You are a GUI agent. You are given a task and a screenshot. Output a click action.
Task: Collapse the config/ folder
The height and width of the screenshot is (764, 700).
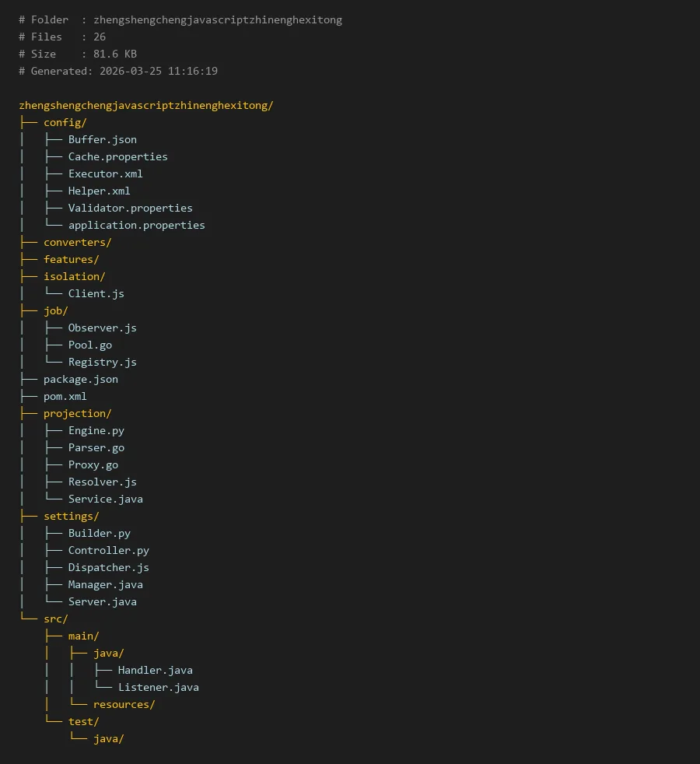point(65,122)
